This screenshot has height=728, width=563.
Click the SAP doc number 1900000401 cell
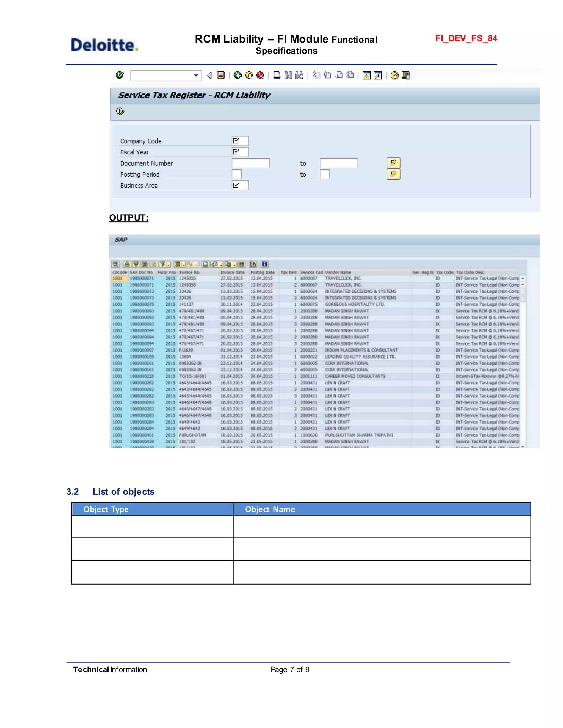click(x=142, y=435)
